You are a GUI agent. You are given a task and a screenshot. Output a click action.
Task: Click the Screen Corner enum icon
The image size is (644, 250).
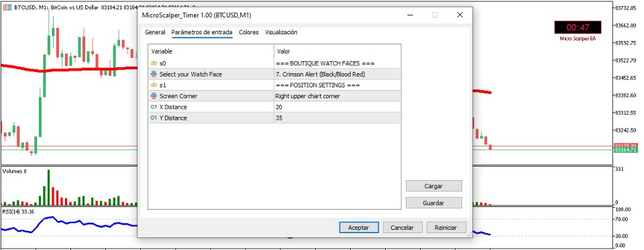click(154, 96)
